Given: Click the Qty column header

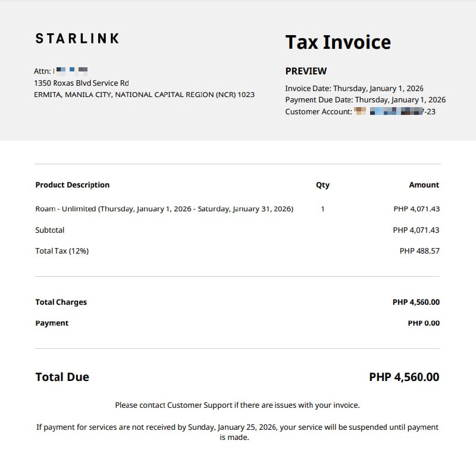Looking at the screenshot, I should (x=322, y=185).
